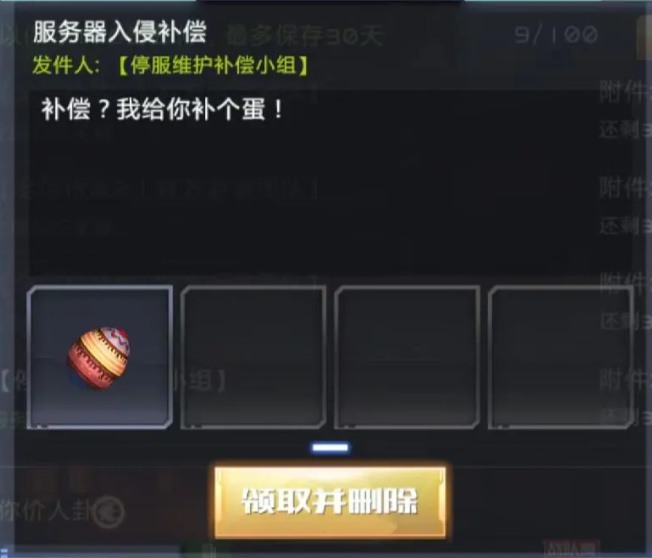Viewport: 652px width, 558px height.
Task: Click 领取并删除 to claim and delete
Action: pyautogui.click(x=330, y=502)
